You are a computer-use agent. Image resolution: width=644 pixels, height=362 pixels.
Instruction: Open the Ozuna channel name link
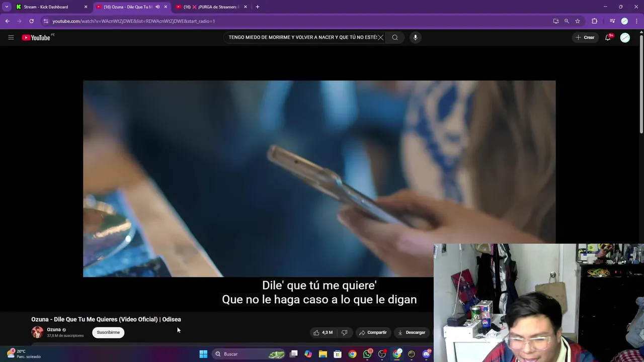click(x=54, y=329)
